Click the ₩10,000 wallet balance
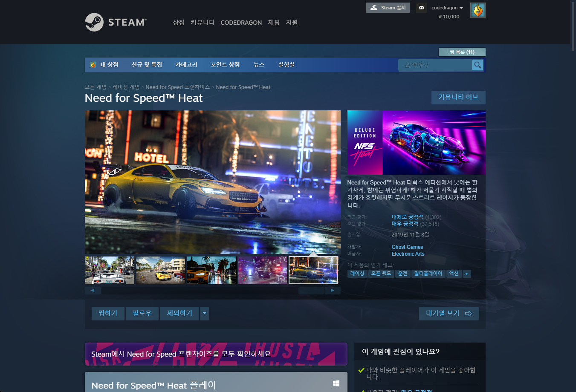The image size is (576, 392). tap(449, 17)
